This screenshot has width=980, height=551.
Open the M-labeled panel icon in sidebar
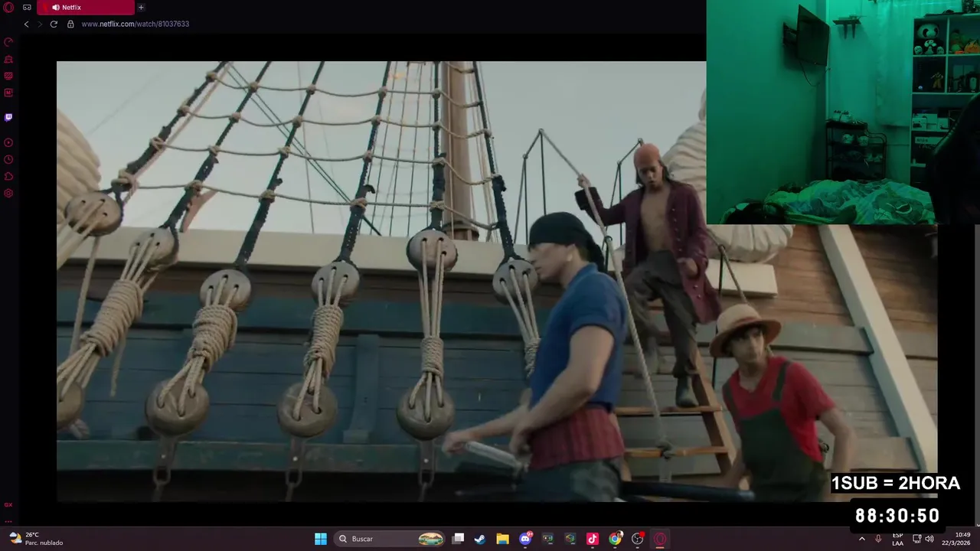click(x=8, y=93)
